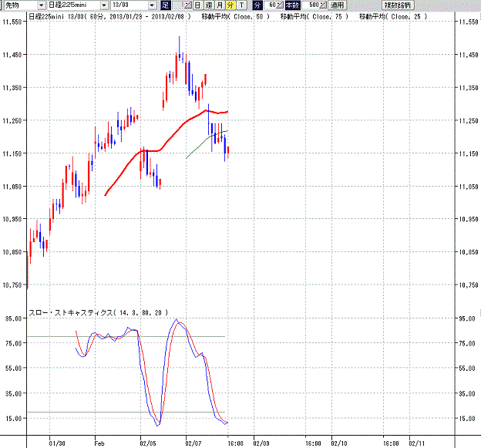Click the spinner beside the 60 field
The height and width of the screenshot is (448, 481).
click(x=280, y=5)
